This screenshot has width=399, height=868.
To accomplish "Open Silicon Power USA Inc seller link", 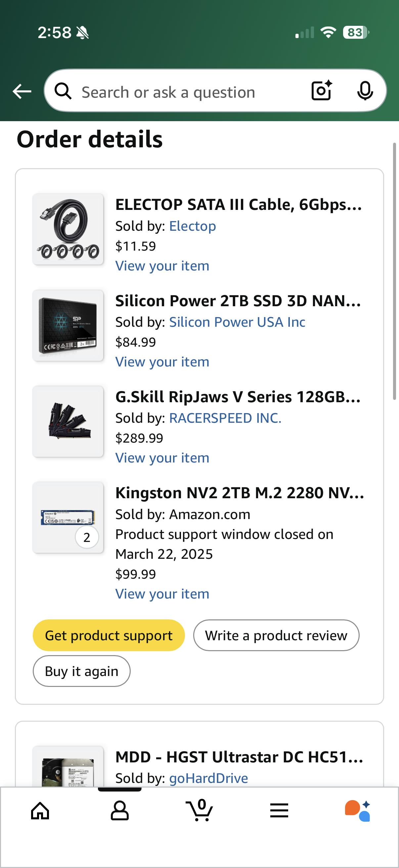I will point(237,322).
